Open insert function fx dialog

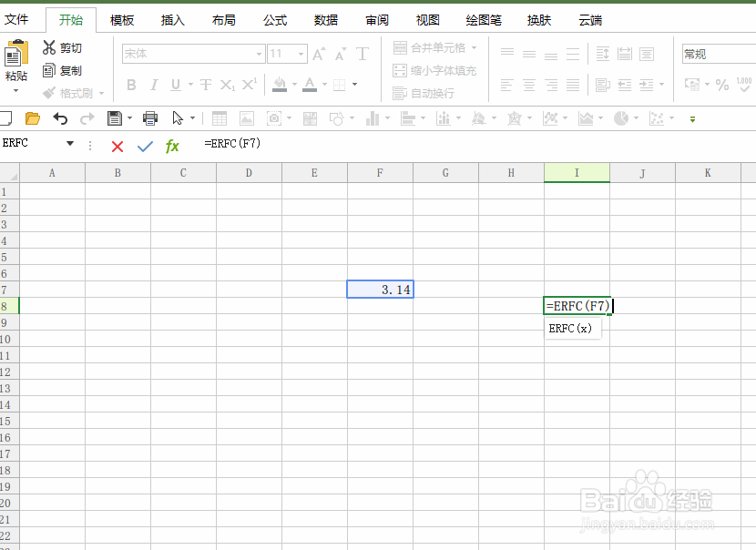[x=172, y=146]
